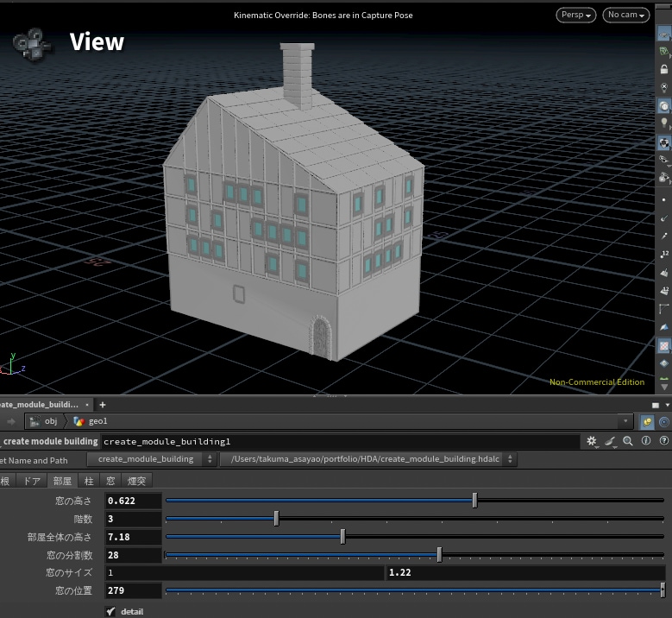Click the 部屋全体の高さ field 7.18
Screen dimensions: 672x618
(134, 537)
